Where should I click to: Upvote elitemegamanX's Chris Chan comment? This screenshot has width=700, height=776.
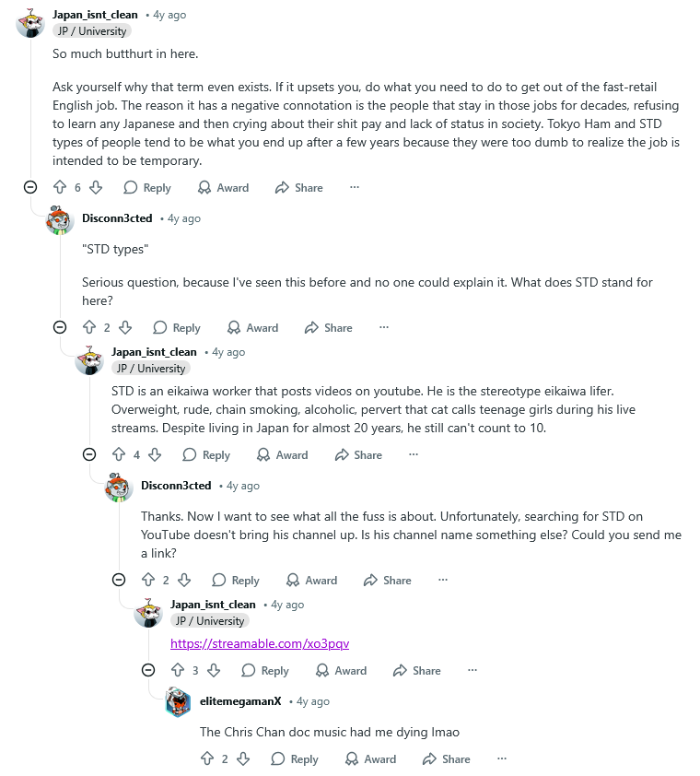[207, 758]
